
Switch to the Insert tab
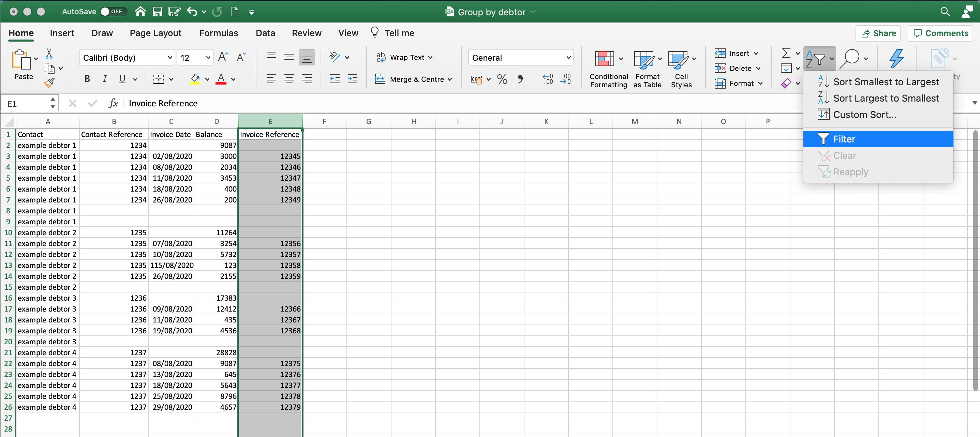point(62,33)
